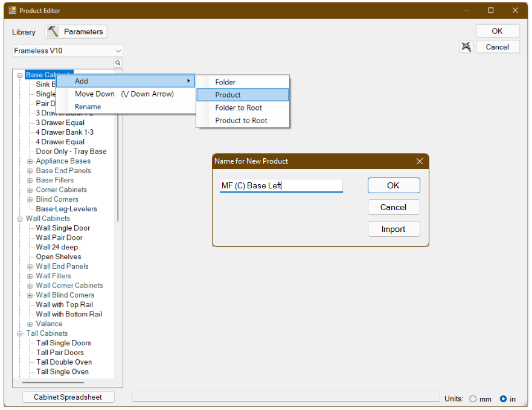Choose Product from the Add submenu
532x410 pixels.
tap(242, 95)
